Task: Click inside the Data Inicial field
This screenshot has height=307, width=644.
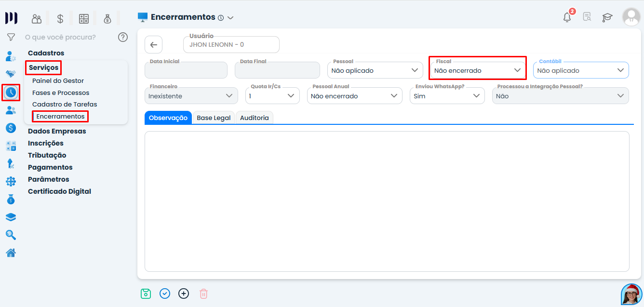Action: click(186, 70)
